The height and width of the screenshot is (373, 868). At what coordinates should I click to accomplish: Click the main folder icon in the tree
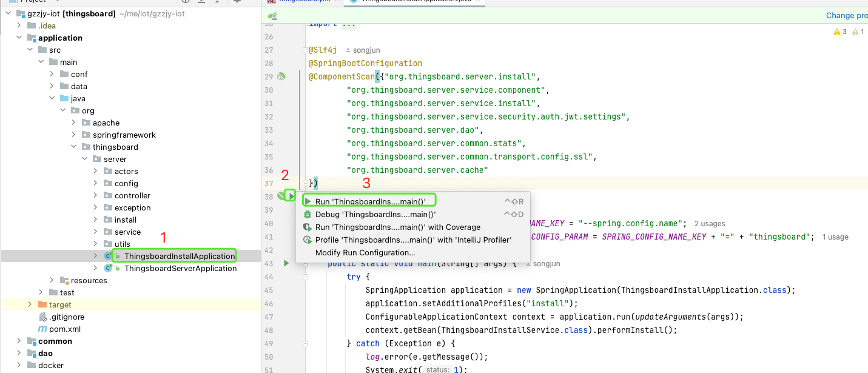pos(53,62)
